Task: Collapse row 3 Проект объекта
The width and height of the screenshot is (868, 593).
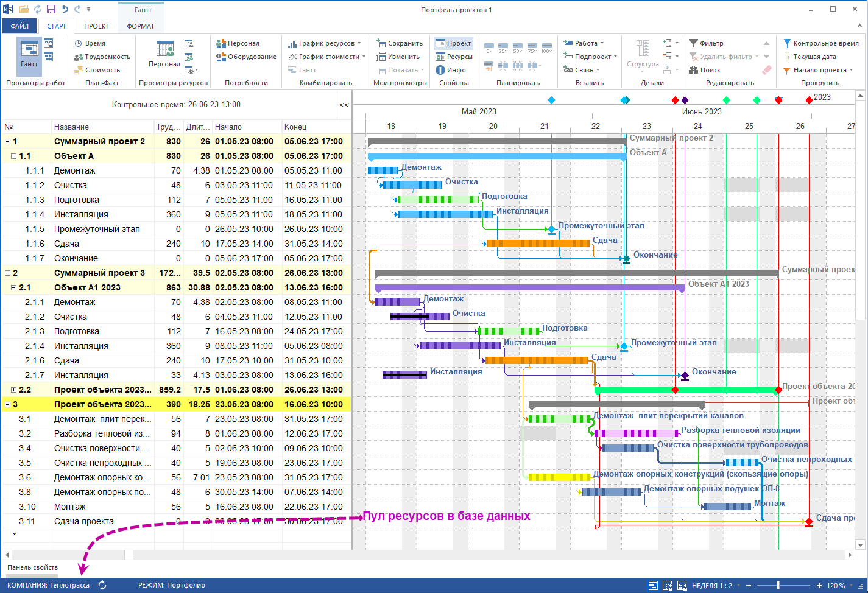Action: [x=8, y=404]
